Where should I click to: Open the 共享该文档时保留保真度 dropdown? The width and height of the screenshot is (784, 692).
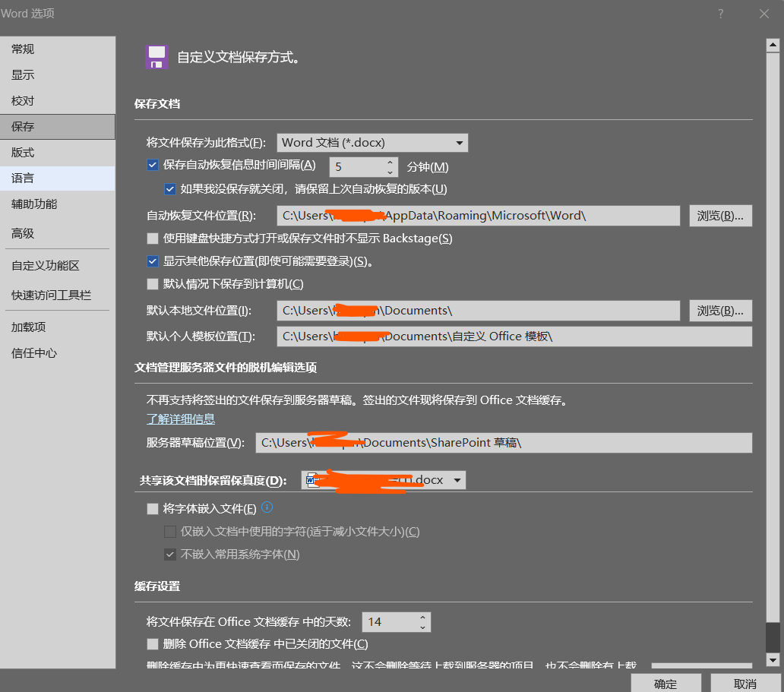click(457, 479)
